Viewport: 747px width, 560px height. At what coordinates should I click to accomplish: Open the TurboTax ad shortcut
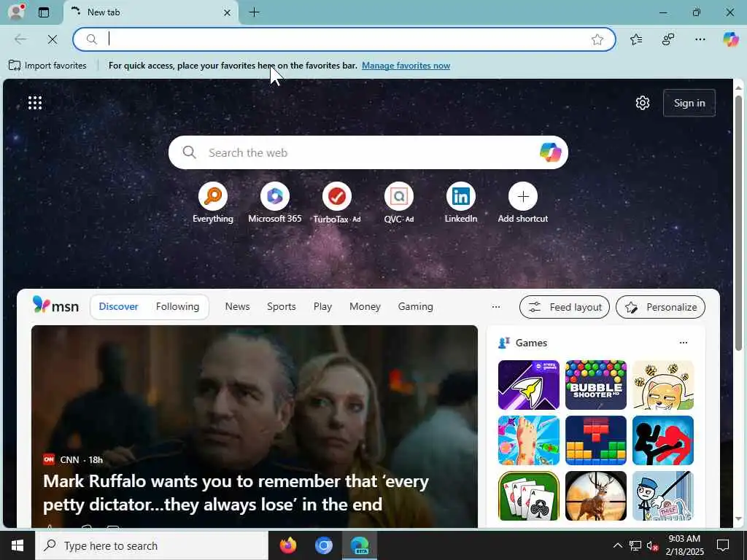tap(337, 203)
